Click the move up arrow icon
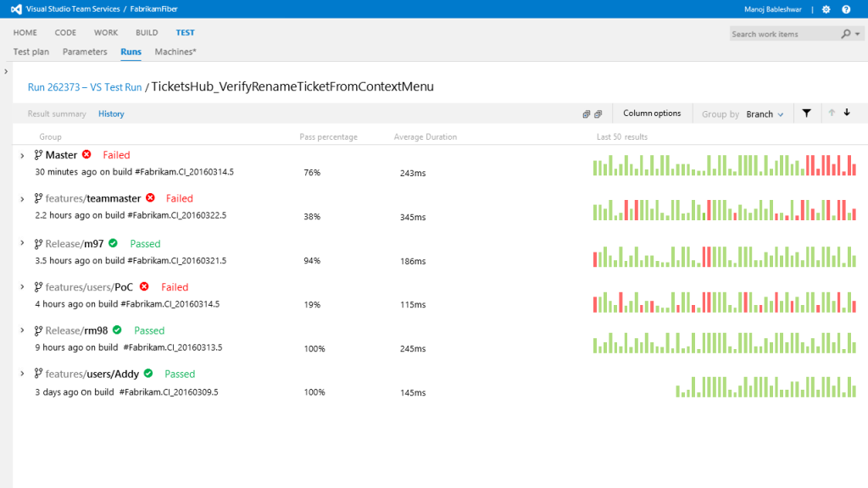868x488 pixels. (x=832, y=113)
